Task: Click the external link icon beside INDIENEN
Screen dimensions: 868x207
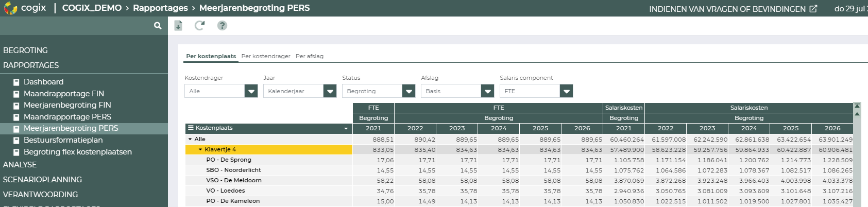Action: (x=813, y=9)
